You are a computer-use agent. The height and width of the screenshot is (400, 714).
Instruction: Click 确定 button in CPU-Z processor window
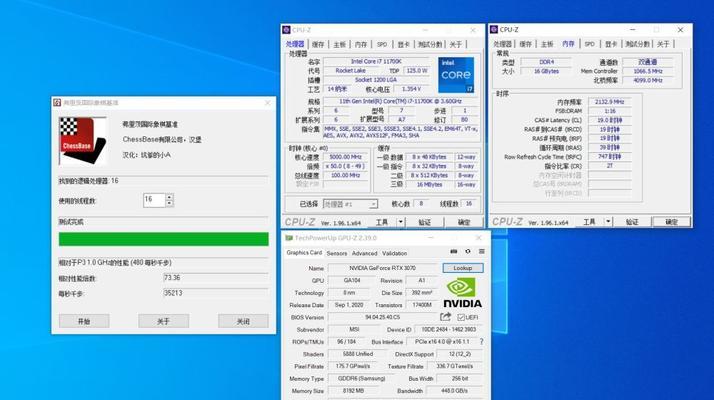[x=464, y=222]
